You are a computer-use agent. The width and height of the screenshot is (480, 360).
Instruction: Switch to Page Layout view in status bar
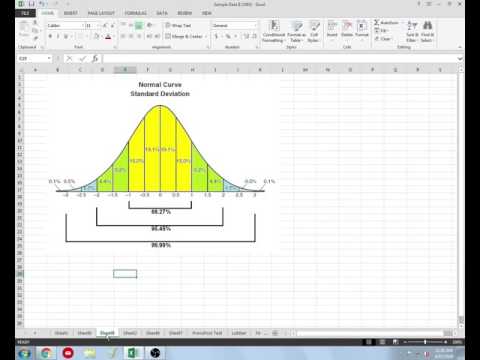[382, 342]
